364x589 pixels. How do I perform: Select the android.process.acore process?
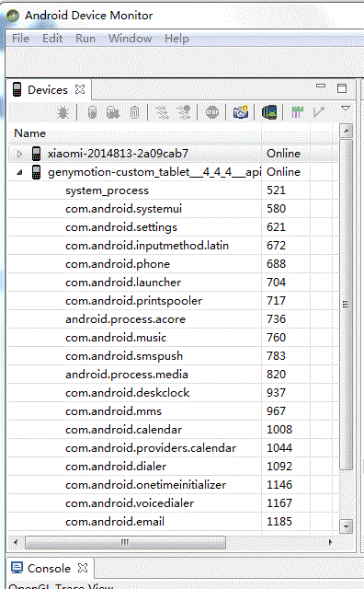pyautogui.click(x=125, y=319)
